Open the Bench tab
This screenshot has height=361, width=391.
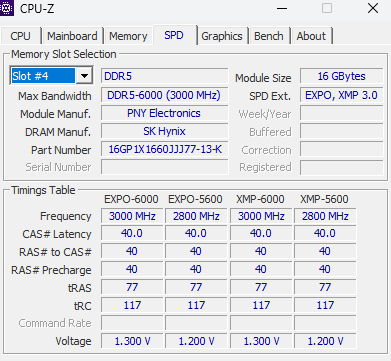[x=269, y=36]
